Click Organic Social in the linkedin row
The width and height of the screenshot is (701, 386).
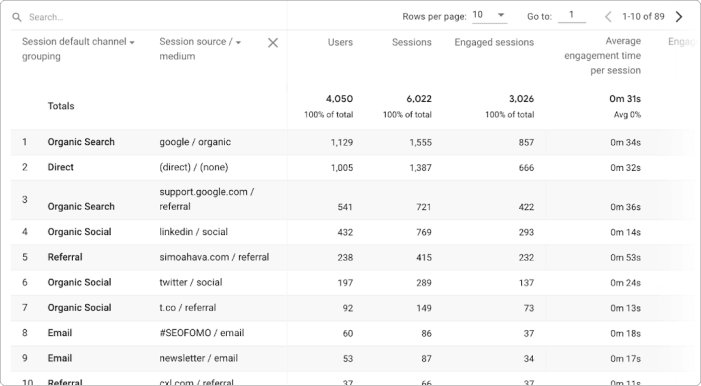point(79,232)
